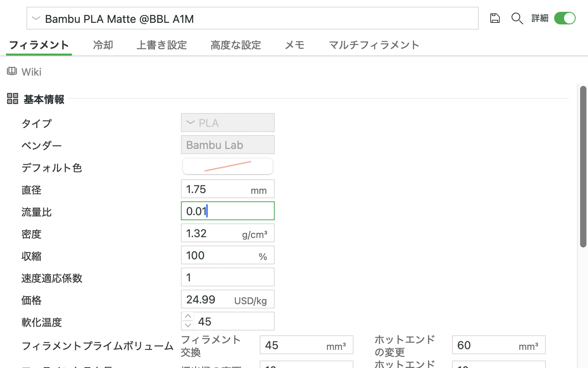Decrease 軟化温度 with the down stepper arrow
This screenshot has height=368, width=588.
coord(188,325)
